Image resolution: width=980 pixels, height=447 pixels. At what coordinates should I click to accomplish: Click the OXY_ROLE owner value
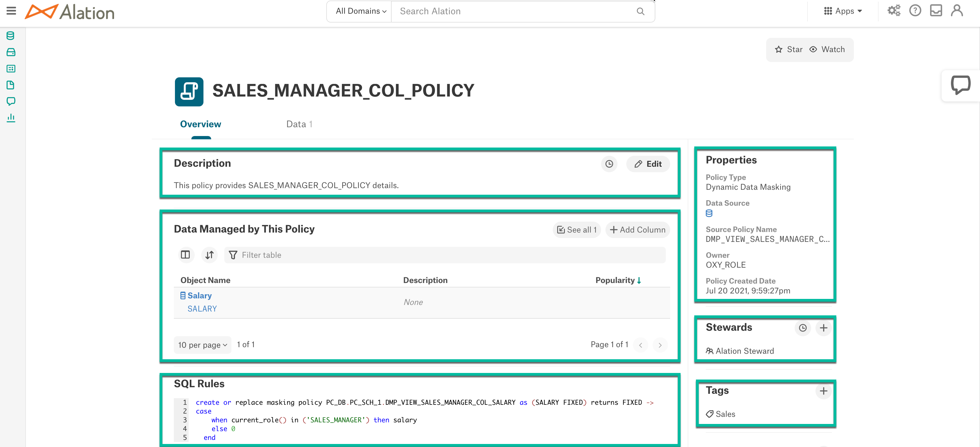click(x=726, y=265)
